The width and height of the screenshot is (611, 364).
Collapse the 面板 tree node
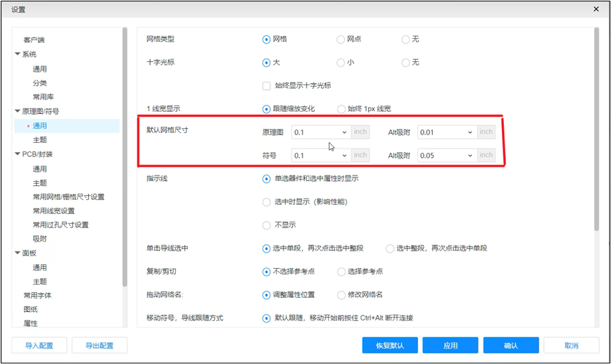coord(18,253)
